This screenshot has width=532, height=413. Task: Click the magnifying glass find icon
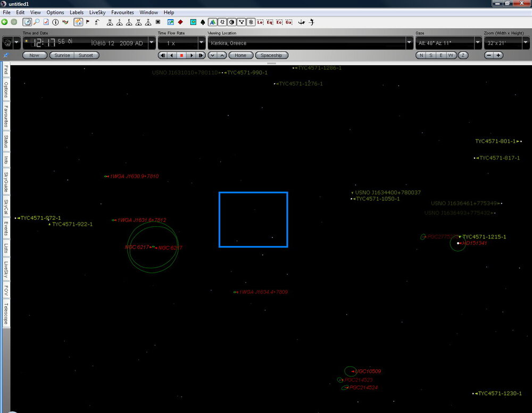36,22
